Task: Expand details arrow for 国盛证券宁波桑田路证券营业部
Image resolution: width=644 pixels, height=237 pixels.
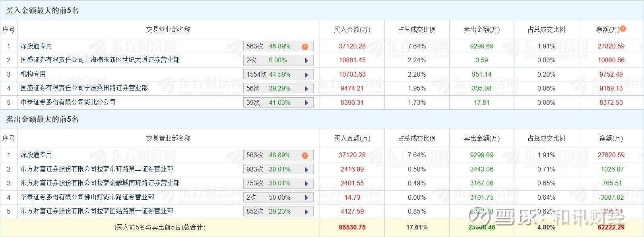Action: (x=306, y=89)
